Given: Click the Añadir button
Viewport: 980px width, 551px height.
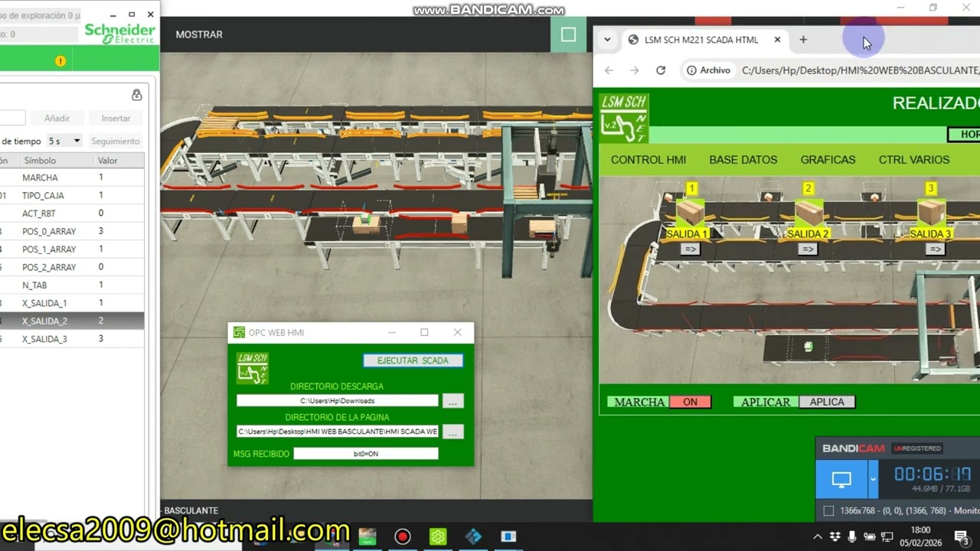Looking at the screenshot, I should [x=57, y=118].
